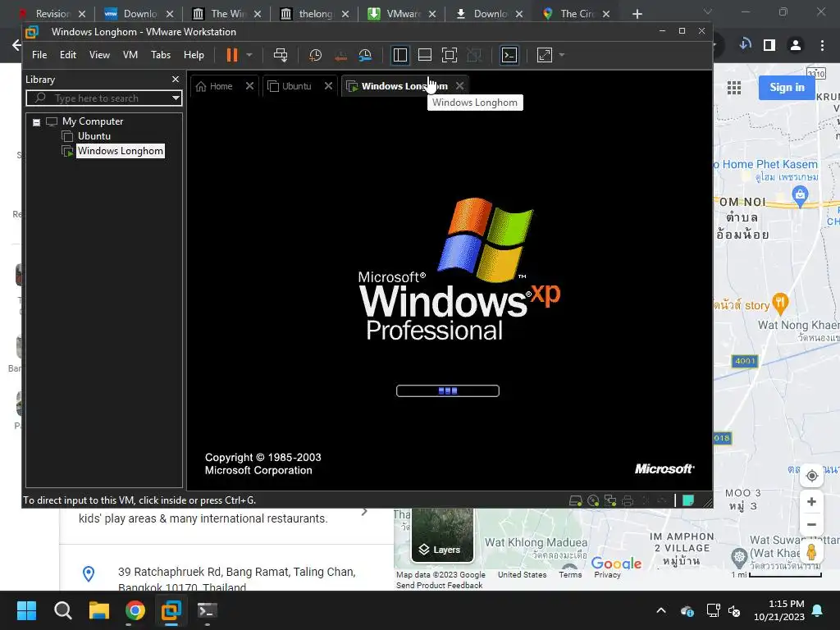Click the stretch guest display icon

pyautogui.click(x=545, y=55)
